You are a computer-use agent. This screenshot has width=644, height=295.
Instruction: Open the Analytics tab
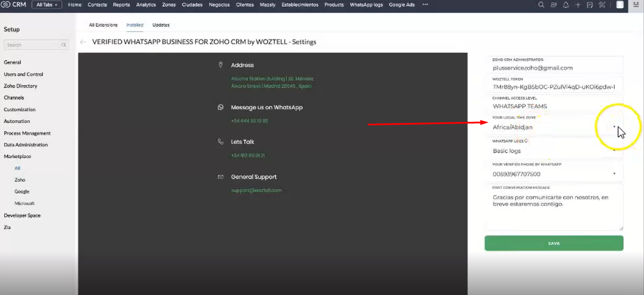coord(146,5)
